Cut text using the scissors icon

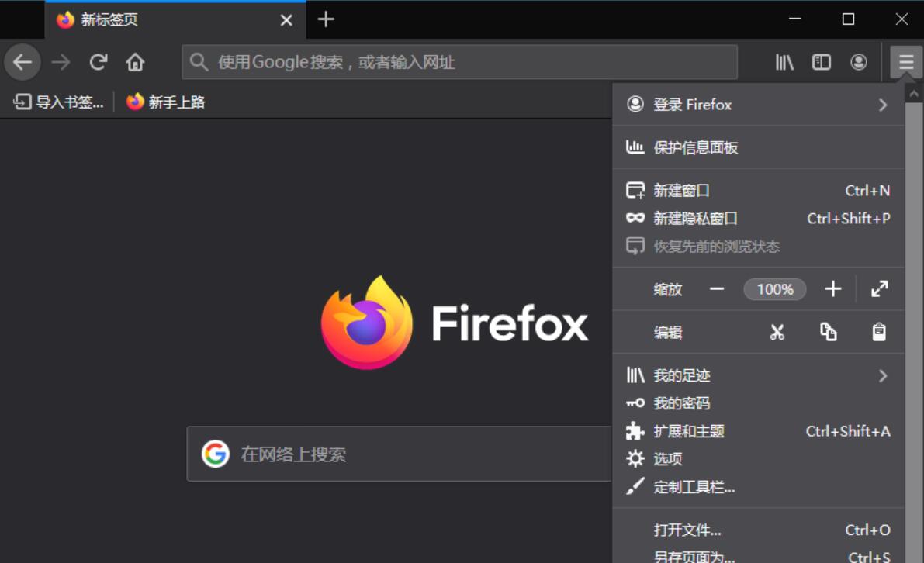point(776,332)
